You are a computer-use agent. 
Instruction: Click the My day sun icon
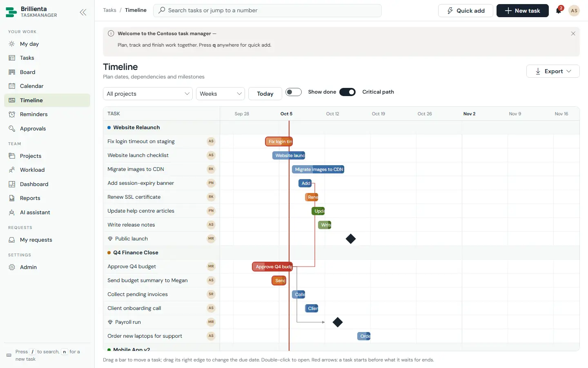click(x=12, y=44)
